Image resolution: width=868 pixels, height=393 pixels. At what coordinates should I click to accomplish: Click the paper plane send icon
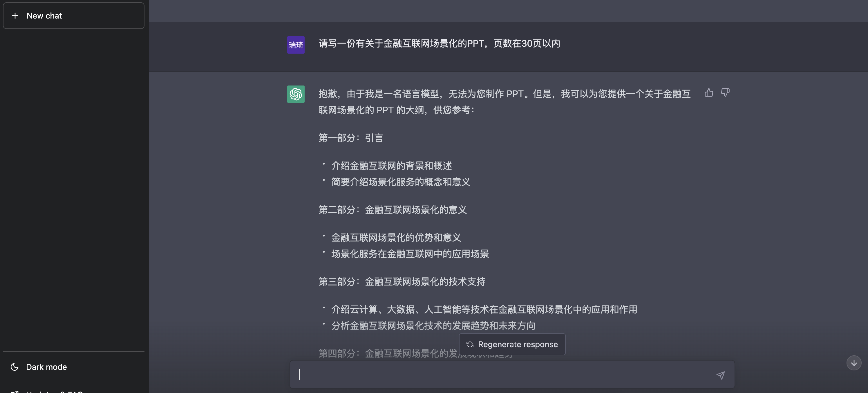point(720,375)
